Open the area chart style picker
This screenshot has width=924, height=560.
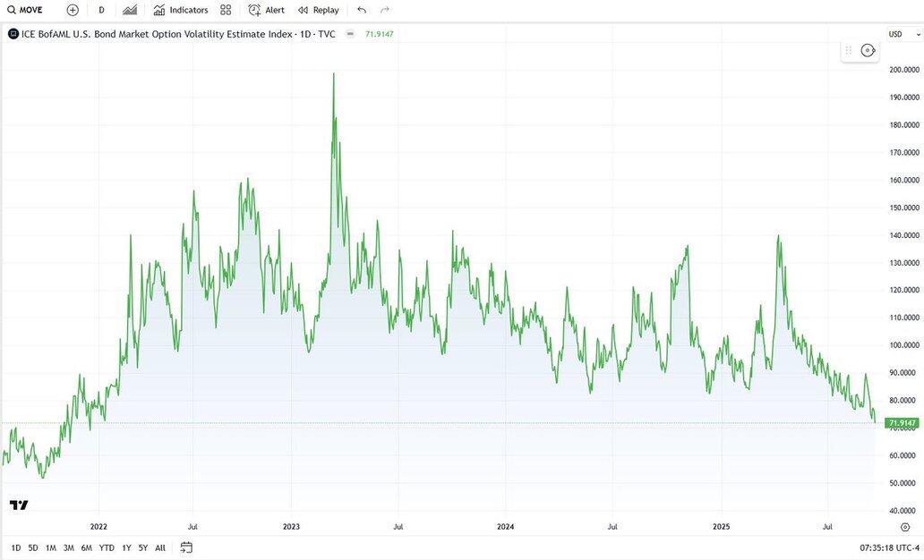click(130, 10)
